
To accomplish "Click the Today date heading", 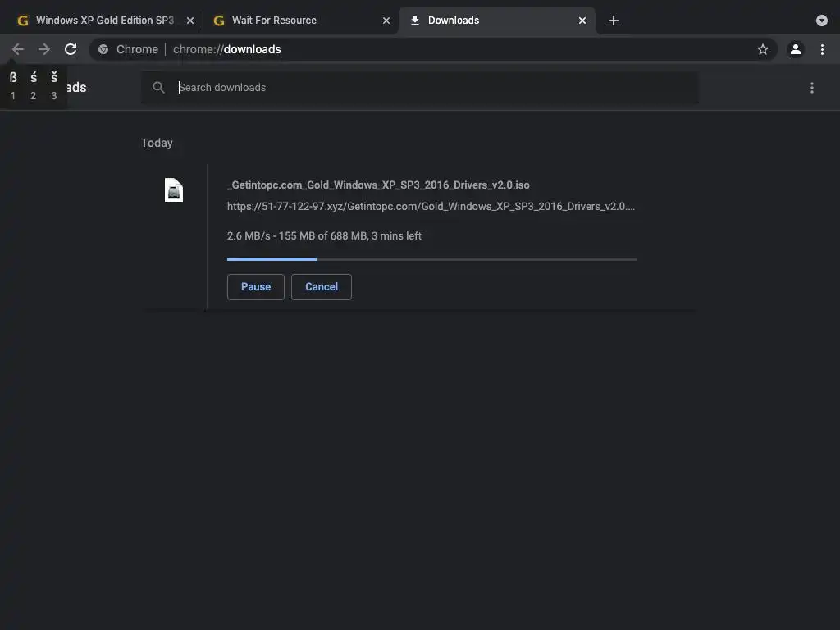I will coord(157,143).
